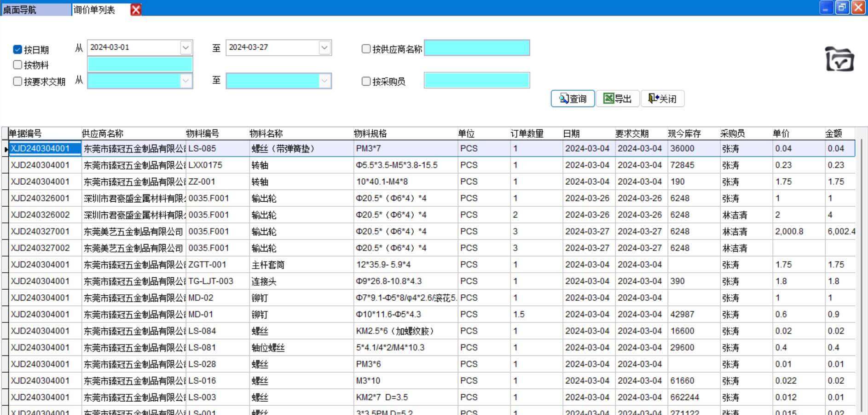Open the 要求交期 start date dropdown
This screenshot has height=415, width=868.
[x=185, y=81]
